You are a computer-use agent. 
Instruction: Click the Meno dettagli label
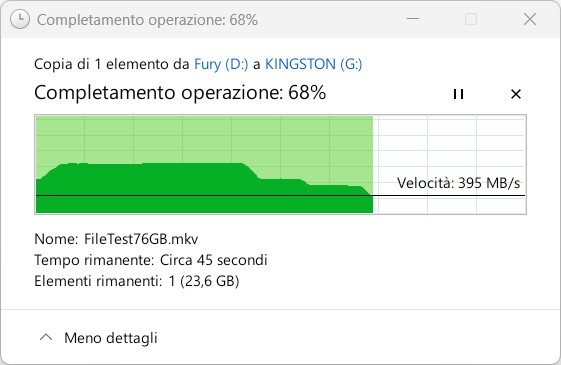111,338
